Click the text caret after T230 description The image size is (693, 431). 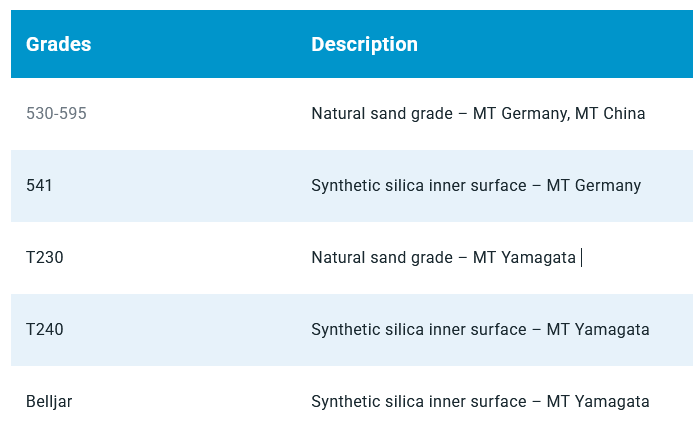point(581,258)
